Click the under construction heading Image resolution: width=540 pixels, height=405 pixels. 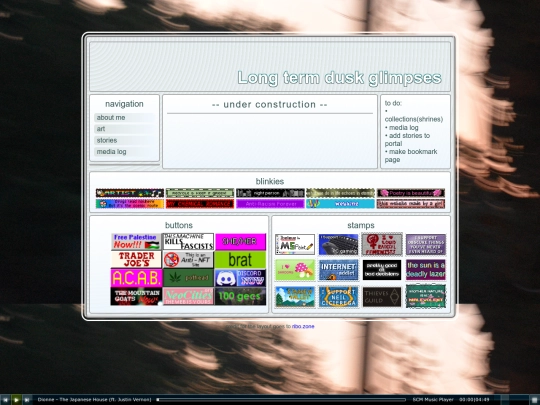270,104
